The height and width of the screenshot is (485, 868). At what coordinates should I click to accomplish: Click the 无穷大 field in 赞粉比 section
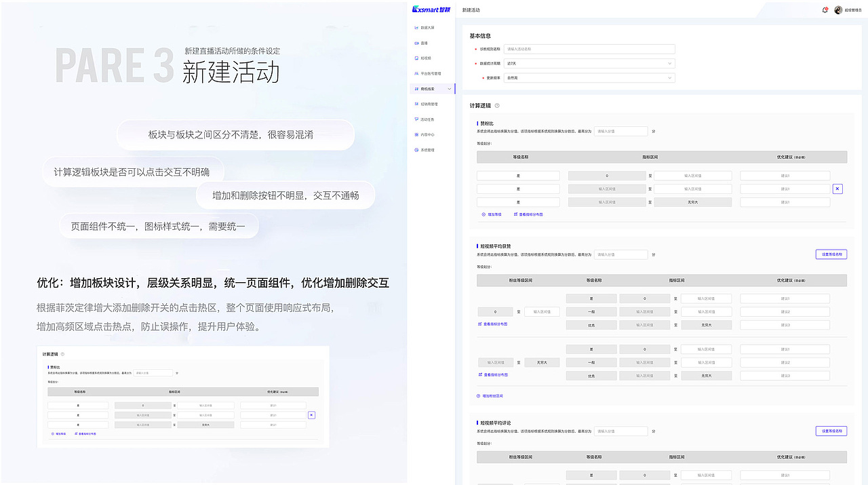point(692,202)
